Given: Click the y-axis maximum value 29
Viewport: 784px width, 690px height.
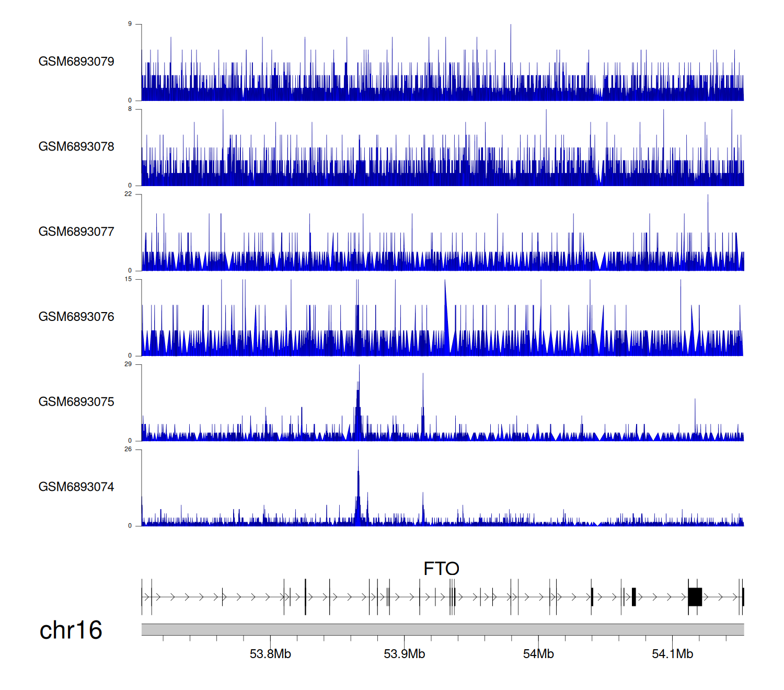Looking at the screenshot, I should (128, 364).
